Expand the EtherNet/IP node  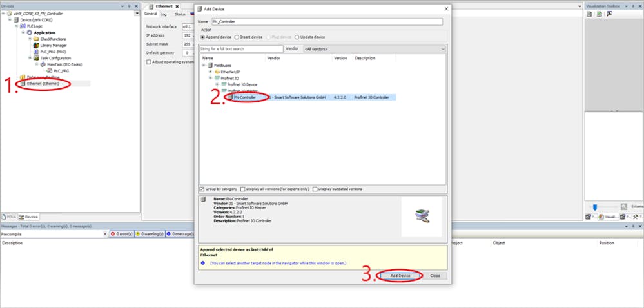[x=210, y=72]
